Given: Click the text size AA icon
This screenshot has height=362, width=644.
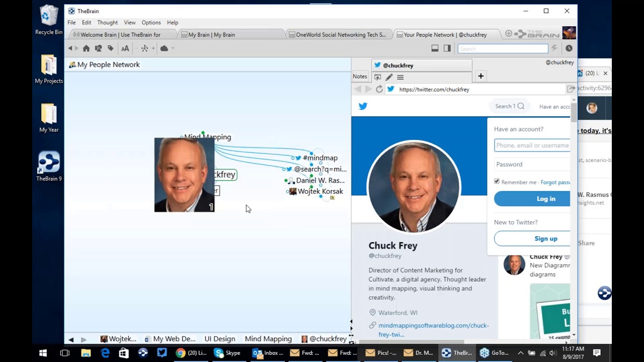Looking at the screenshot, I should [125, 48].
